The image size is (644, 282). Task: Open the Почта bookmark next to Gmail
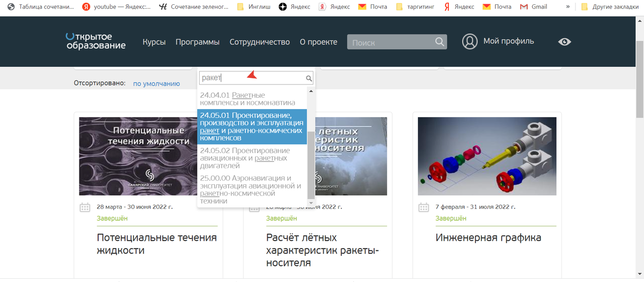tap(497, 7)
